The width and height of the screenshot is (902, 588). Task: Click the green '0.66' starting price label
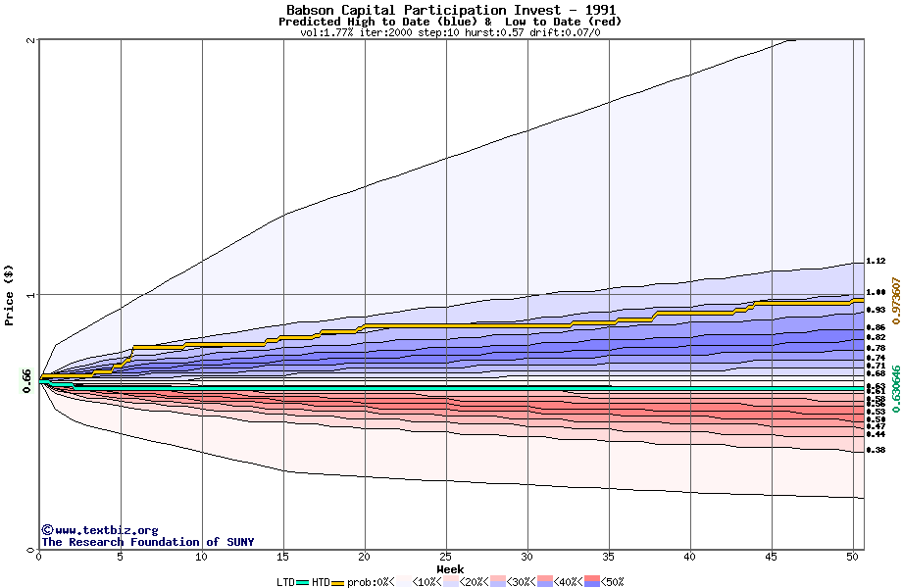pos(27,381)
